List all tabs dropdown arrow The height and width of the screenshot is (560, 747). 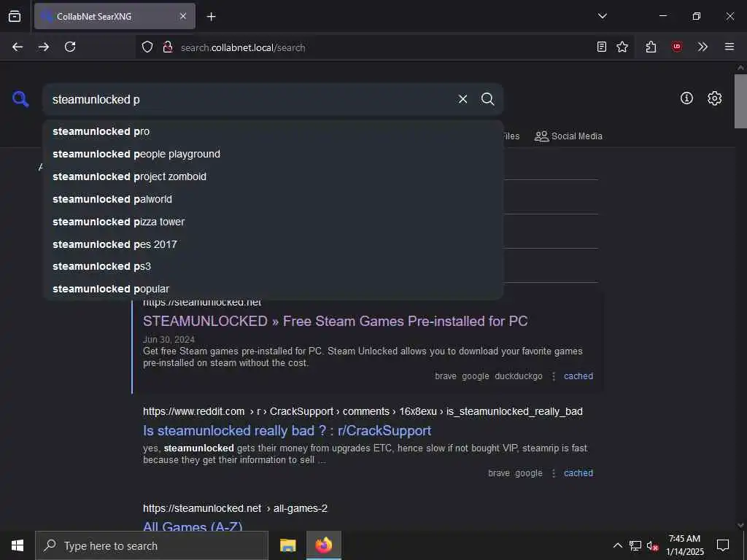point(602,16)
